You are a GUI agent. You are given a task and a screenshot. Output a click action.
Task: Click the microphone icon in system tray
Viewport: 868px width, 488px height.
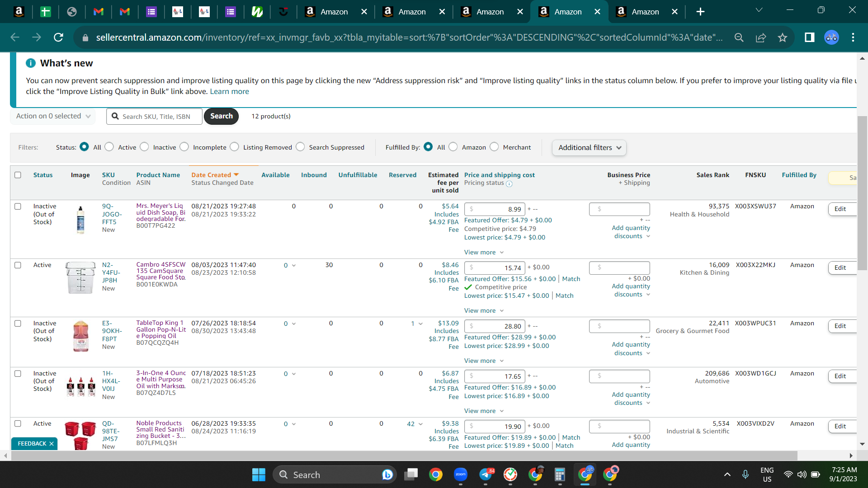click(x=745, y=474)
